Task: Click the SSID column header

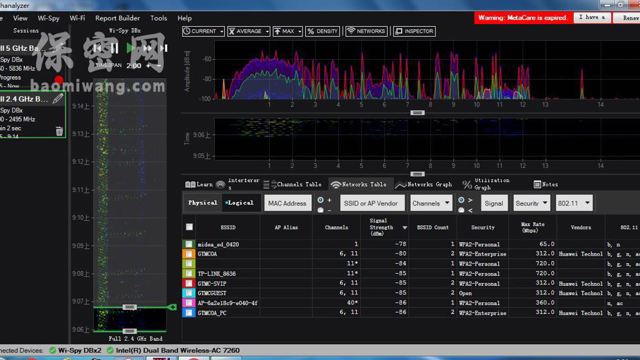Action: 228,227
